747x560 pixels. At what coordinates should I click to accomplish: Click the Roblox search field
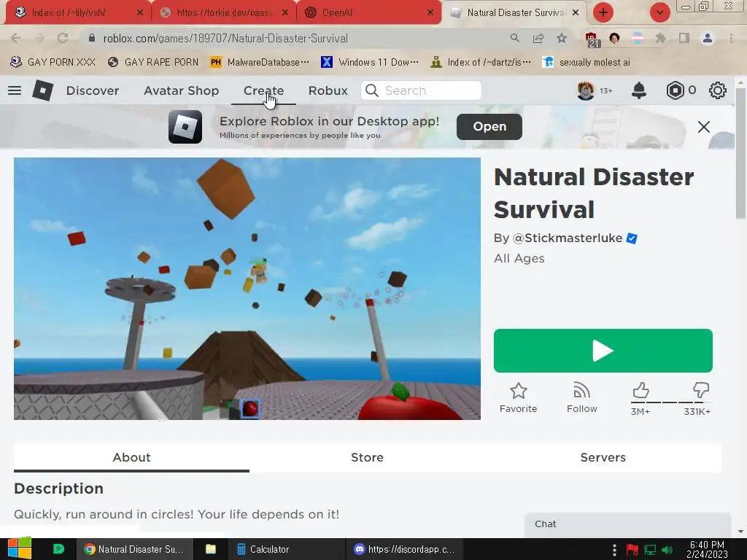tap(421, 90)
